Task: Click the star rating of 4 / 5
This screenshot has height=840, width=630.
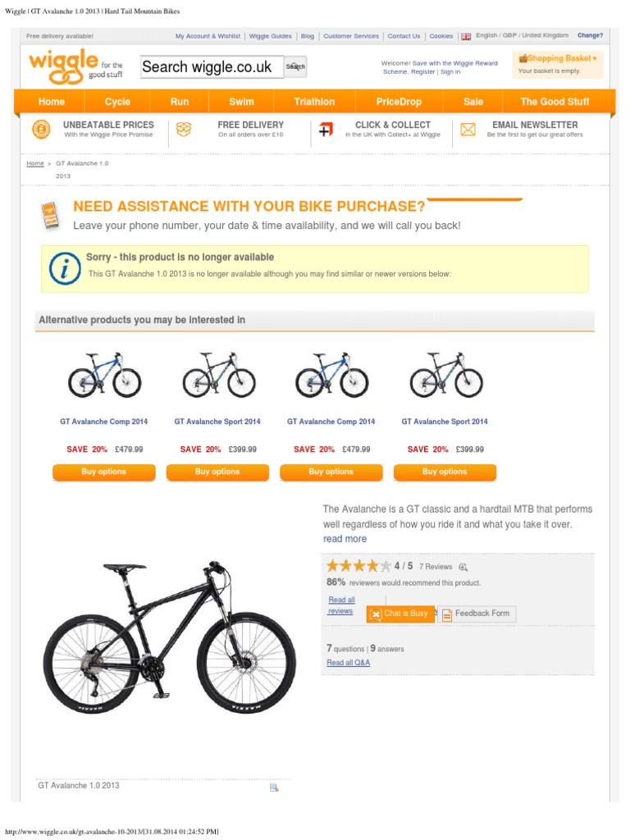Action: pyautogui.click(x=358, y=566)
